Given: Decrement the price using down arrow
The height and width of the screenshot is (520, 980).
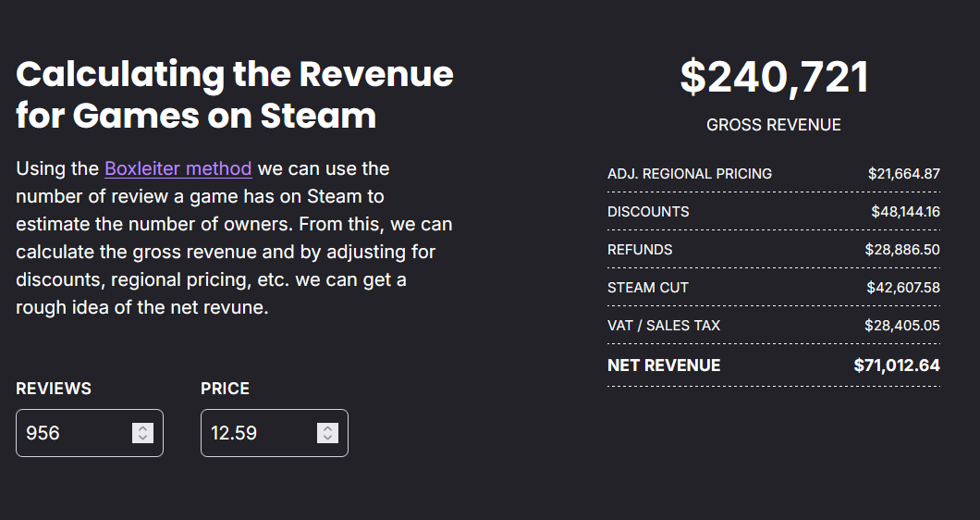Looking at the screenshot, I should tap(327, 438).
